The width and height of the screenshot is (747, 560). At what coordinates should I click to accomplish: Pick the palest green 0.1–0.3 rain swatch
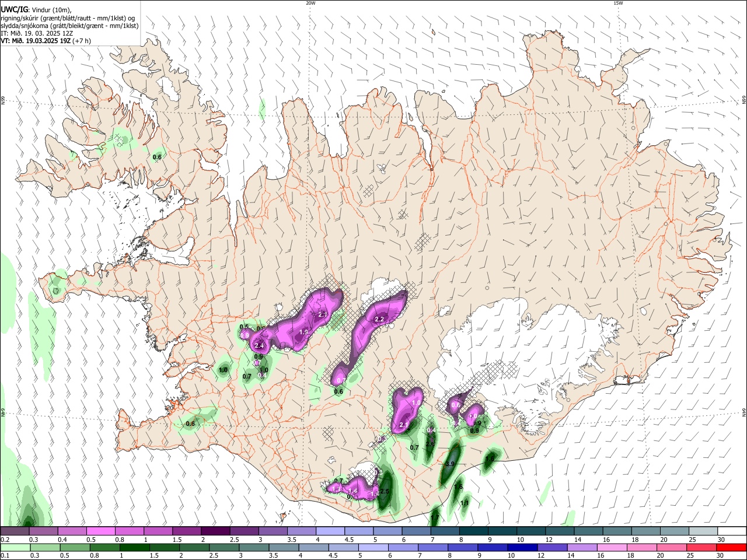point(16,547)
